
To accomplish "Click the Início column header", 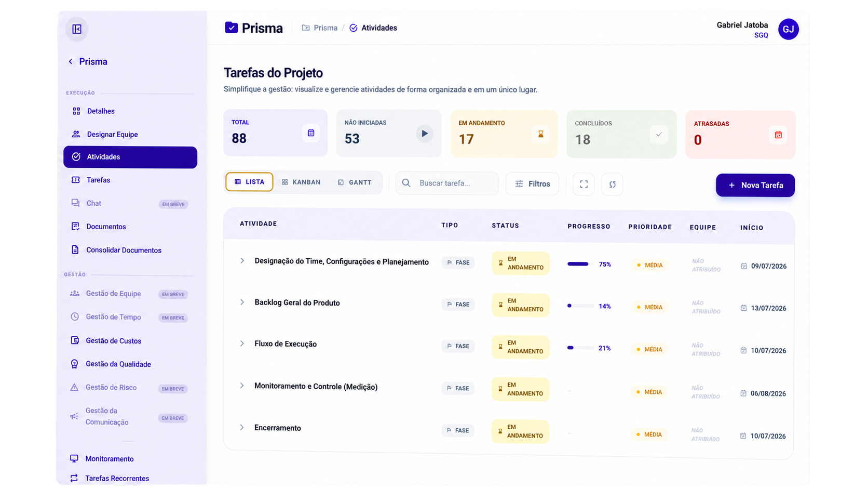I will (x=752, y=228).
